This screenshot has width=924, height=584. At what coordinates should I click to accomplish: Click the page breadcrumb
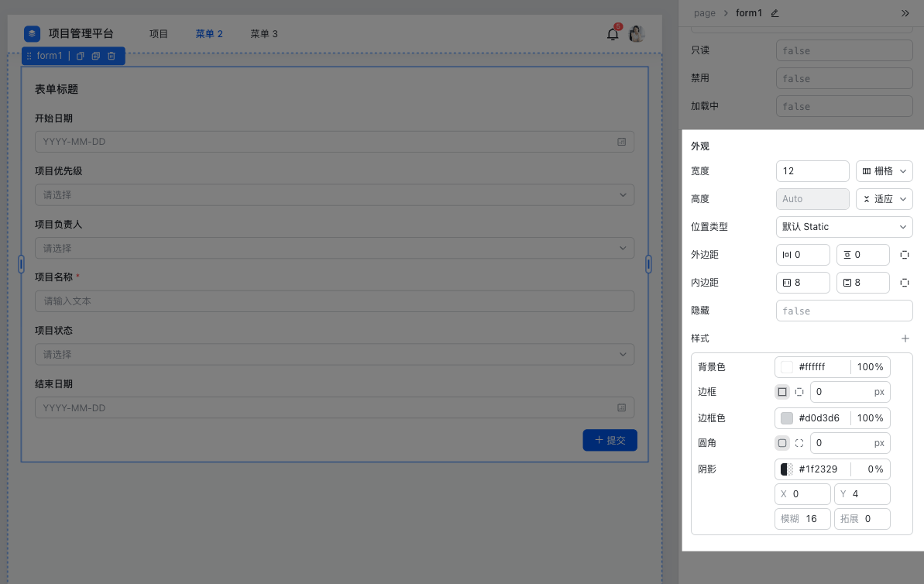coord(704,13)
